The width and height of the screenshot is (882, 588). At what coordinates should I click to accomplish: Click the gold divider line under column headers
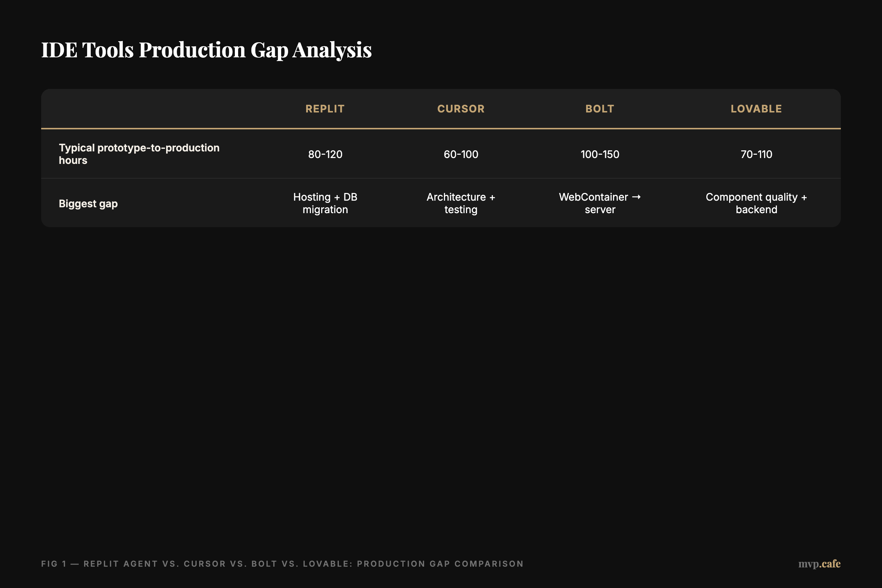point(441,129)
